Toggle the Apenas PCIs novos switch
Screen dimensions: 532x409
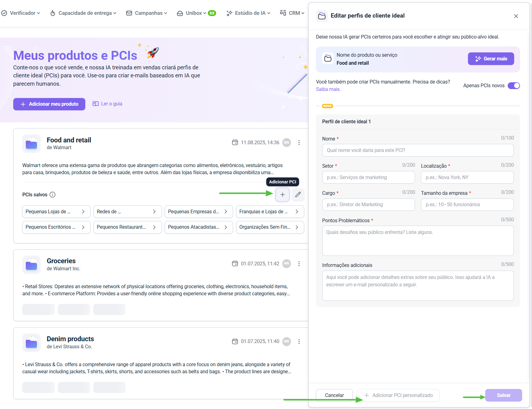pyautogui.click(x=514, y=86)
